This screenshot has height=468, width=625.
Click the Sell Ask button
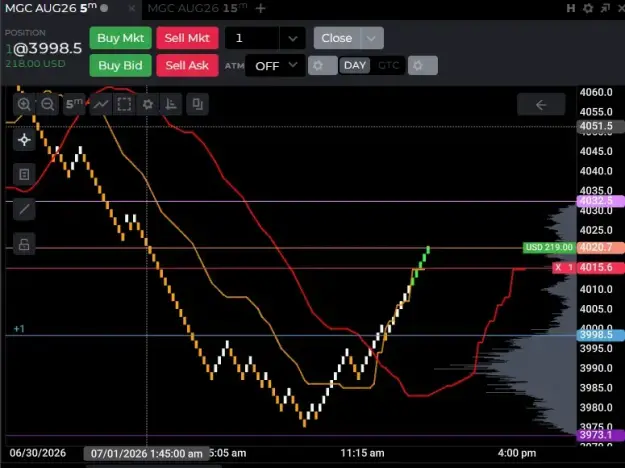[x=187, y=65]
